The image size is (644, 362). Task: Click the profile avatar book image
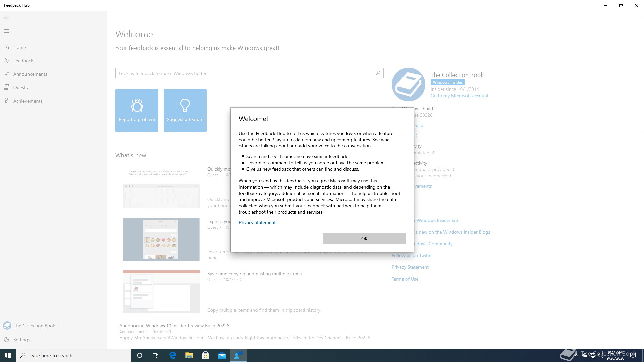point(409,84)
